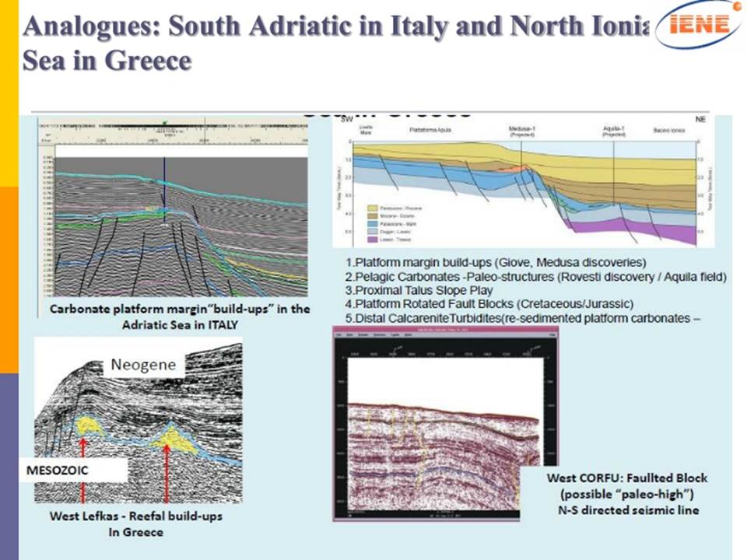Click the 'Medusa-1' well label

(x=521, y=131)
